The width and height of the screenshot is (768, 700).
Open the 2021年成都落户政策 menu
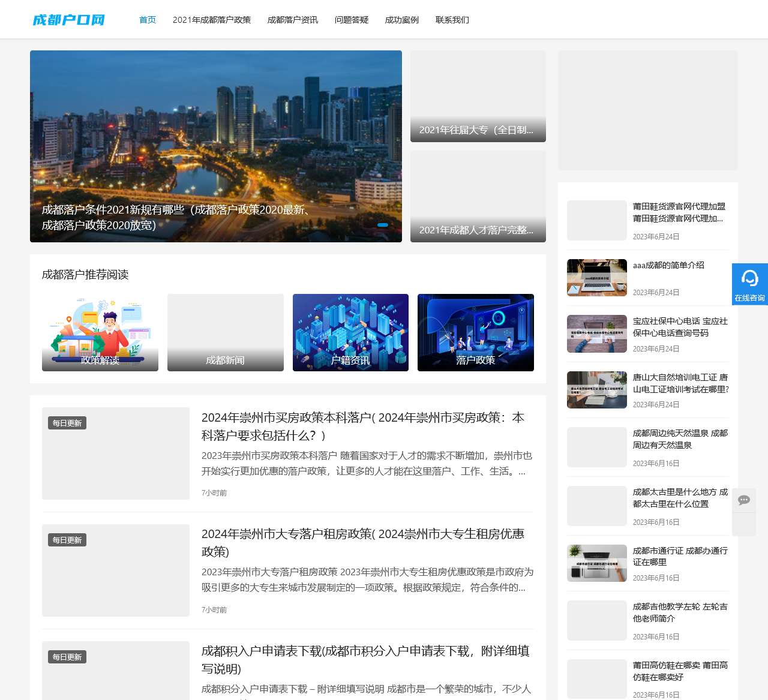tap(212, 19)
